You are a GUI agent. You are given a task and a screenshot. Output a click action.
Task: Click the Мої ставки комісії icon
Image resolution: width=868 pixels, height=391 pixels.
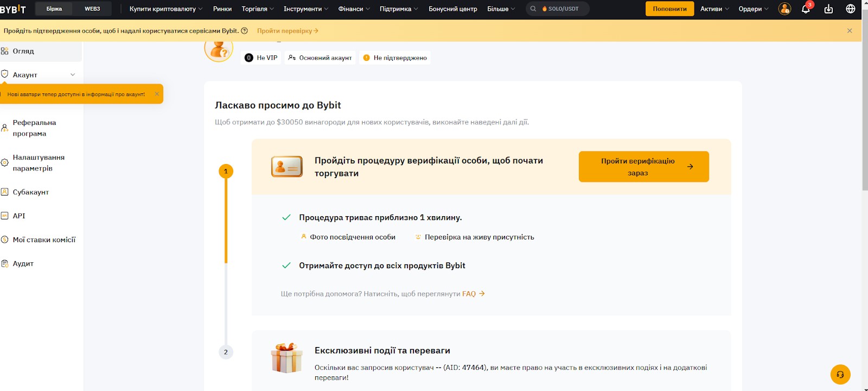click(4, 239)
